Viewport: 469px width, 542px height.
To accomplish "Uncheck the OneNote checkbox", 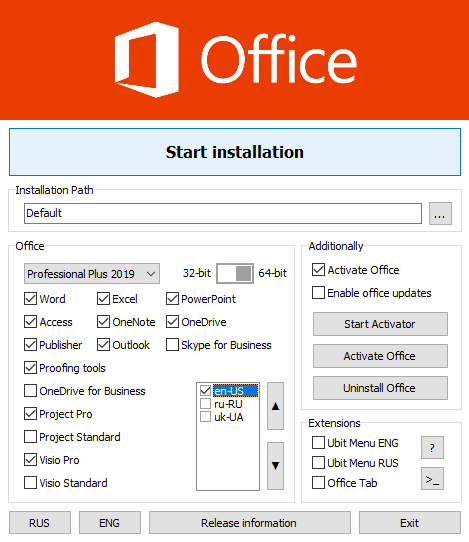I will [x=103, y=322].
